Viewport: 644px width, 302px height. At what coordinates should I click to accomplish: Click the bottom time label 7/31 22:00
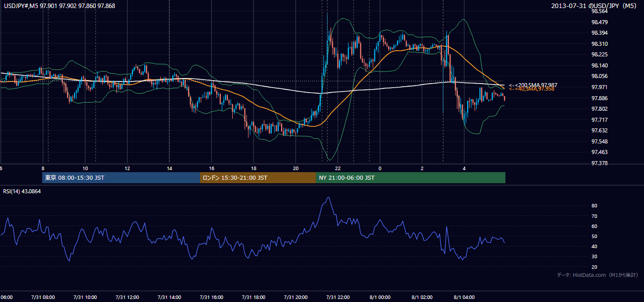[x=338, y=297]
